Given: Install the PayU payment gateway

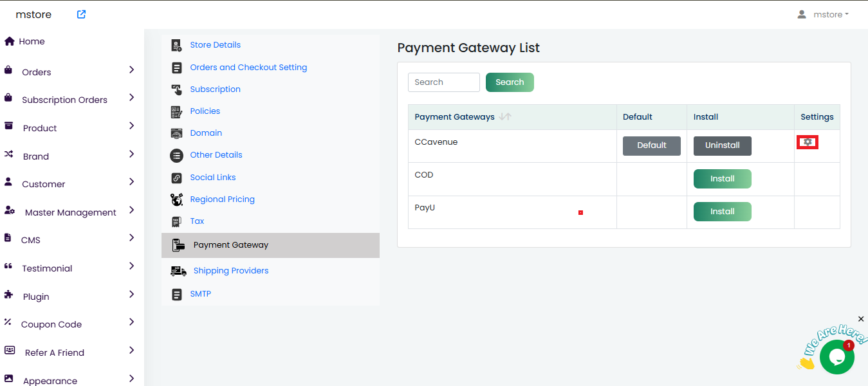Looking at the screenshot, I should (x=722, y=212).
